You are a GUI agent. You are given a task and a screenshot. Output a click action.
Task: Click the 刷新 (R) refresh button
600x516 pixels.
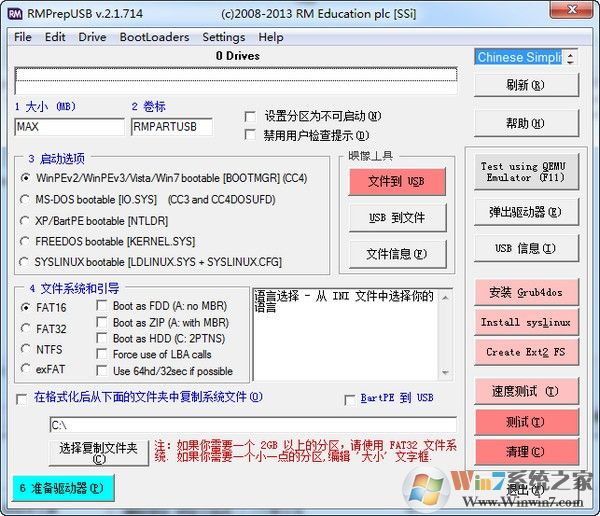point(526,85)
